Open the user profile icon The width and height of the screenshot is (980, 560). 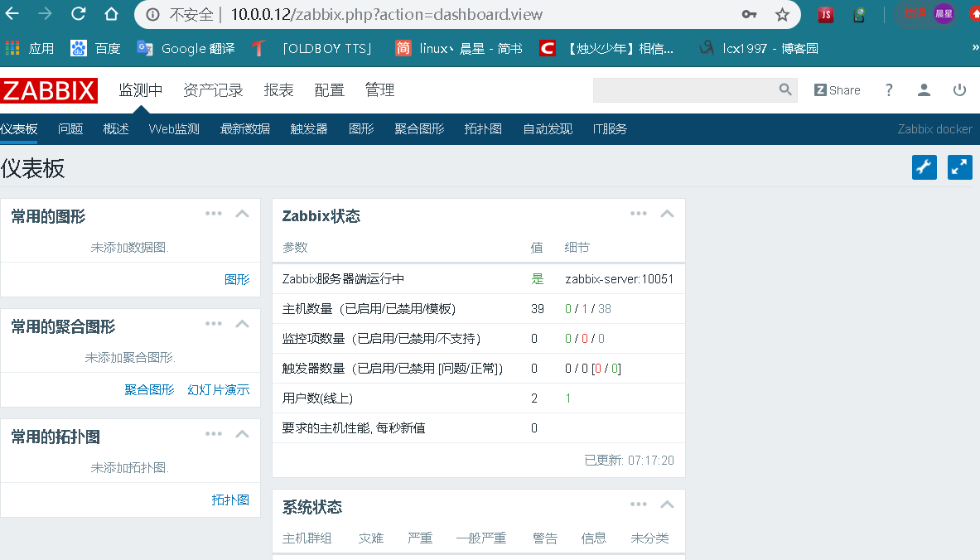tap(924, 90)
